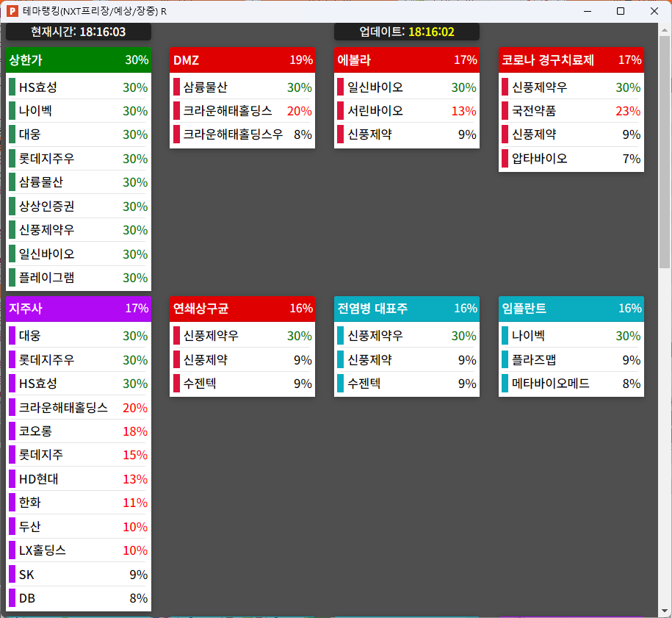Click 크라운해태홀딩스 under the DMZ theme
672x618 pixels.
242,111
